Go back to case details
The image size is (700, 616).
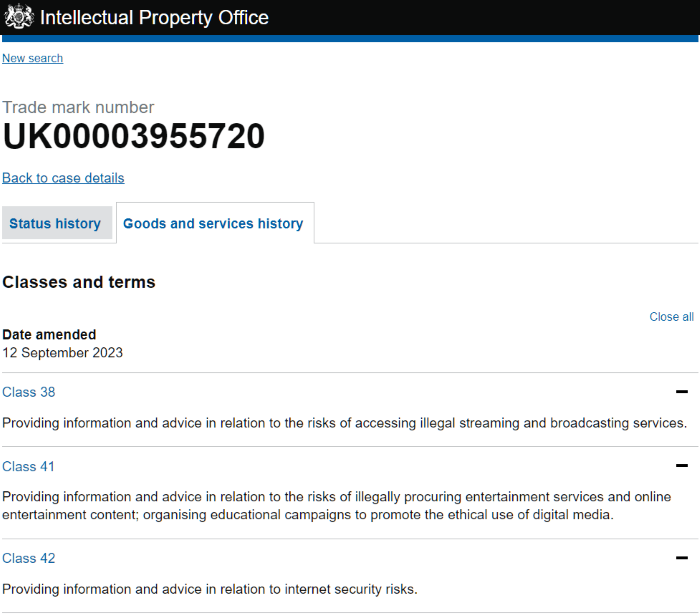(x=63, y=178)
